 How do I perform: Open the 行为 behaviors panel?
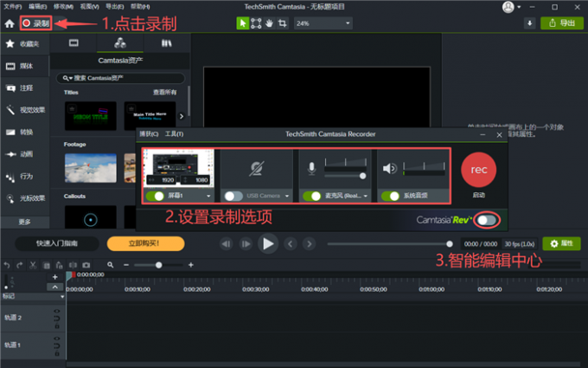(x=24, y=176)
